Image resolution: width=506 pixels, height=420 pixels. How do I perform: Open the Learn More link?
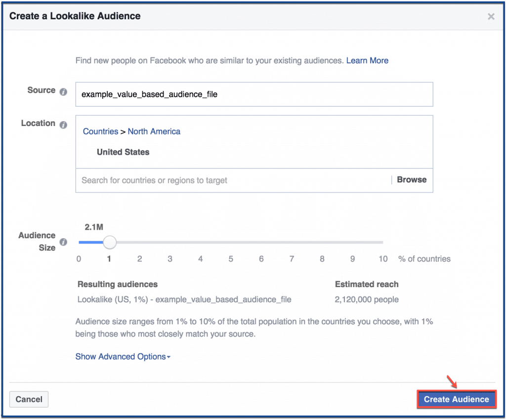(x=367, y=60)
